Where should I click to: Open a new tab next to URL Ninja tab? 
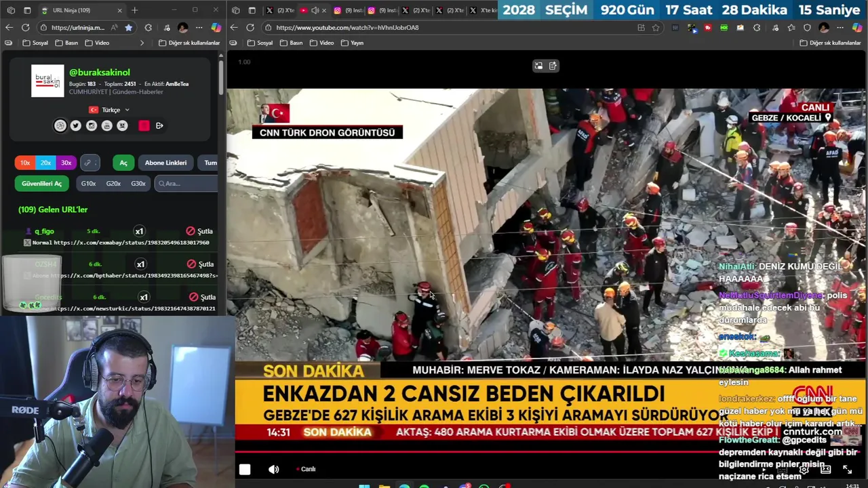134,10
